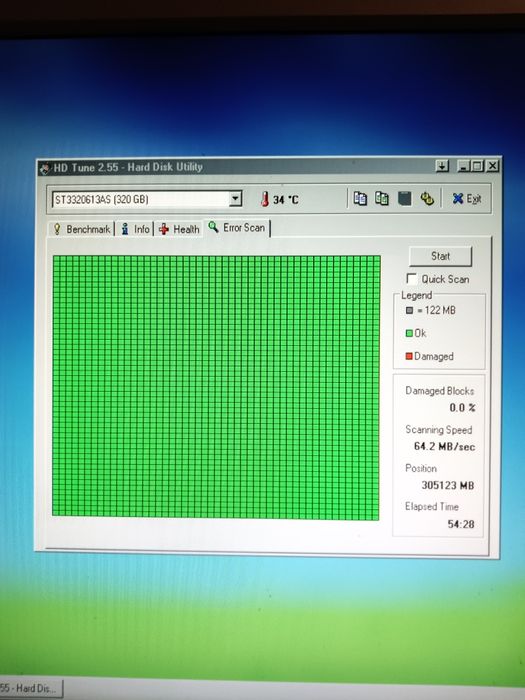The height and width of the screenshot is (700, 525).
Task: Open the ST3320613AS drive dropdown
Action: click(235, 199)
